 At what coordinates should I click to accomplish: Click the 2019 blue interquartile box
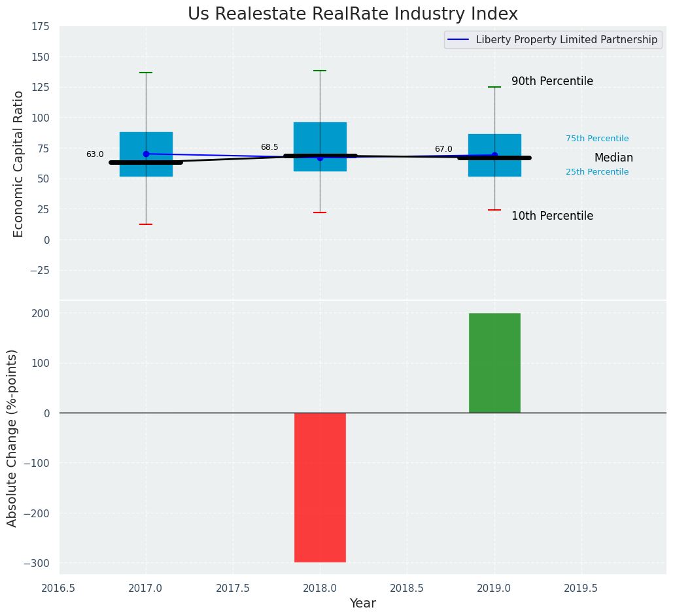click(494, 145)
